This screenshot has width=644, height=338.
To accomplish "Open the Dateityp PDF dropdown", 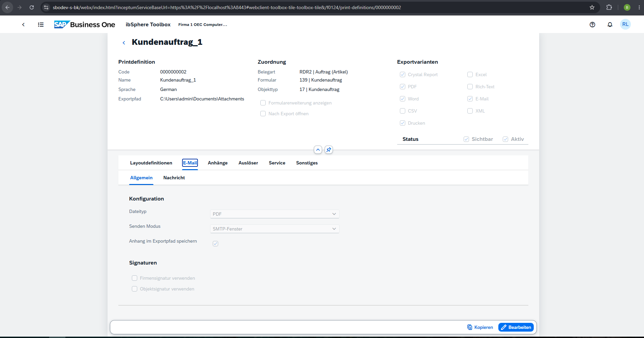I will 274,214.
